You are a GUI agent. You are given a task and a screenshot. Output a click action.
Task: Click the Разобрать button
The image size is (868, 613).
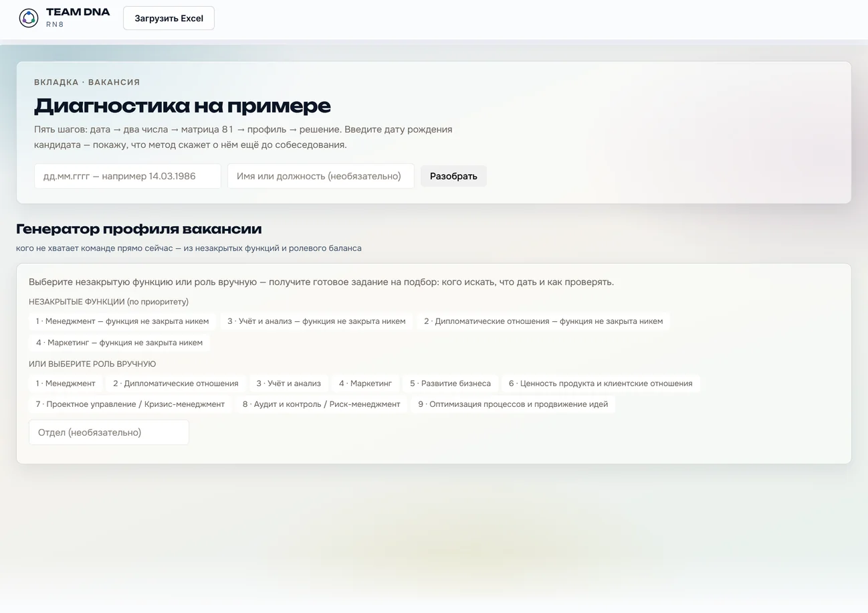tap(453, 176)
